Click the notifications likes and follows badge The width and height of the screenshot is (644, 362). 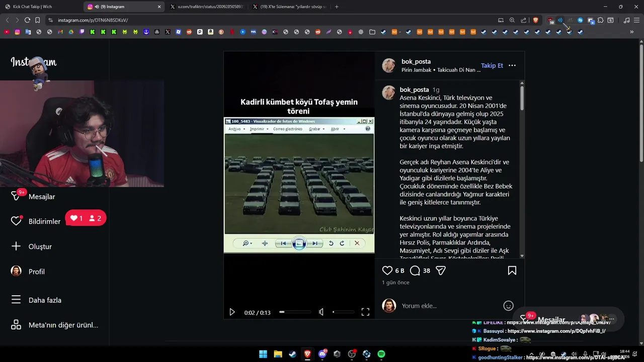[x=86, y=218]
